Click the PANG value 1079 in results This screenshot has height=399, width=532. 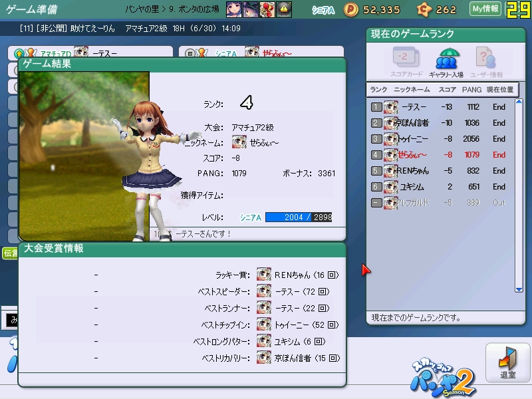pyautogui.click(x=239, y=174)
